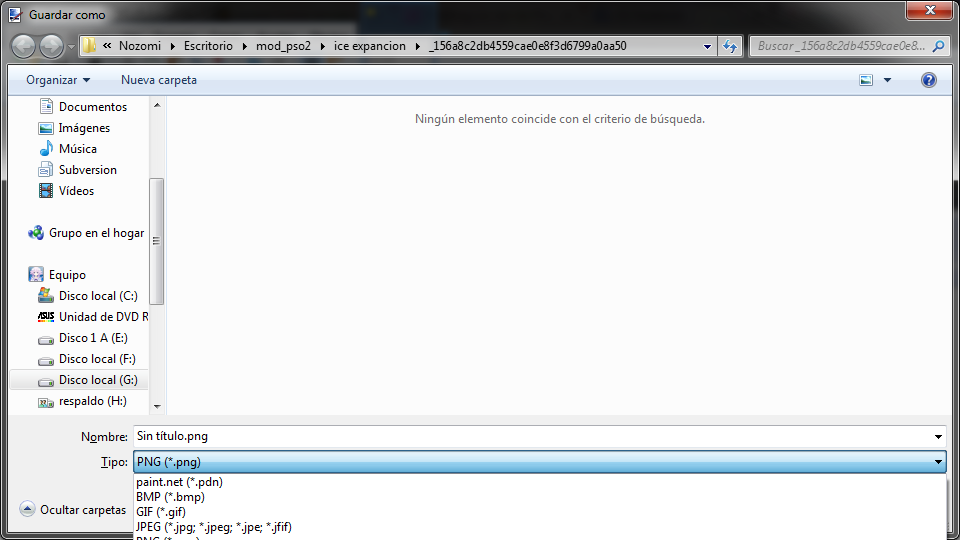Open the Organizar dropdown menu
Image resolution: width=960 pixels, height=540 pixels.
click(x=58, y=80)
